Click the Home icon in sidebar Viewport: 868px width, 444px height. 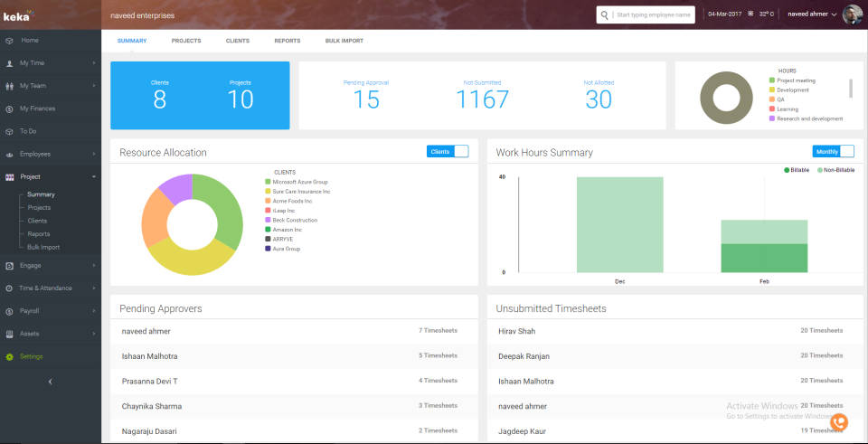coord(9,41)
